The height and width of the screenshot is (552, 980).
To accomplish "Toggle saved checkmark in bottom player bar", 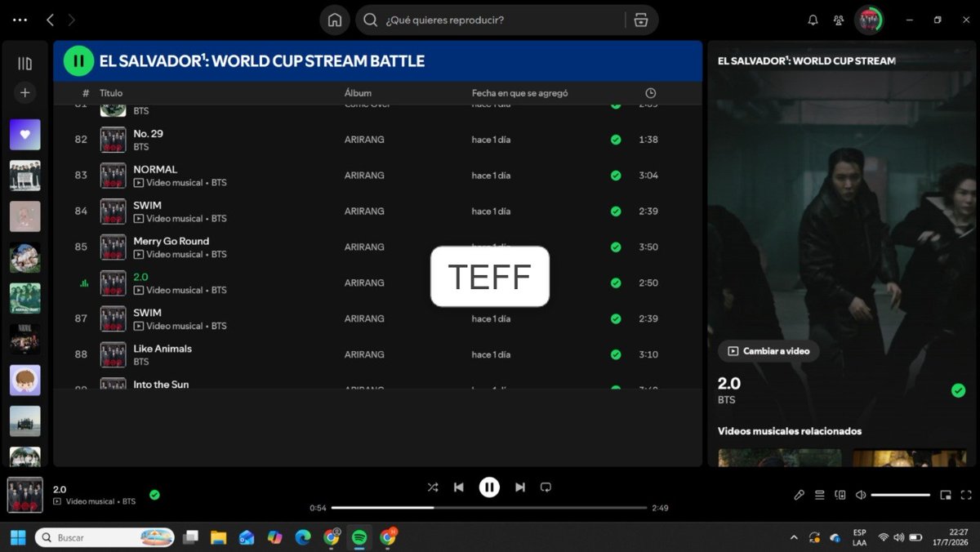I will tap(154, 494).
